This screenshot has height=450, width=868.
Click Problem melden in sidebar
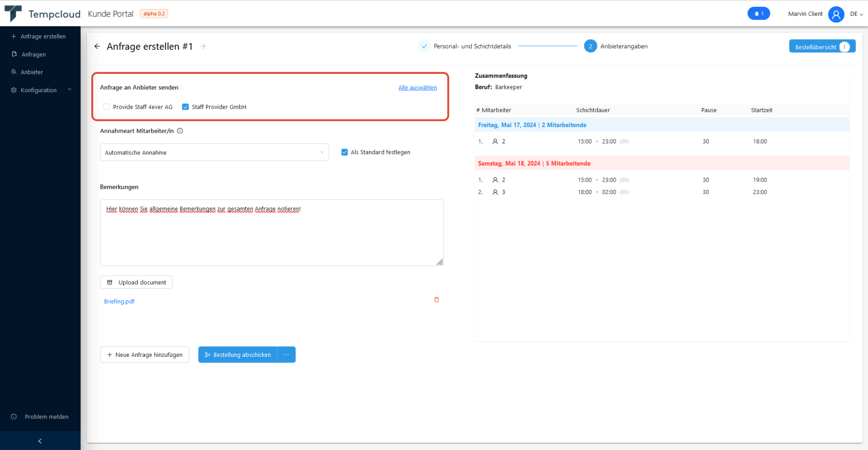[40, 417]
